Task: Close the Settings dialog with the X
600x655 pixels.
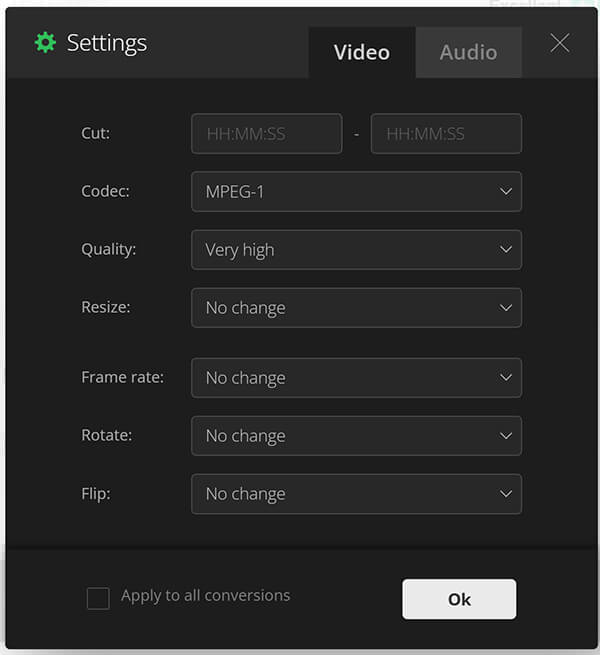Action: point(559,43)
